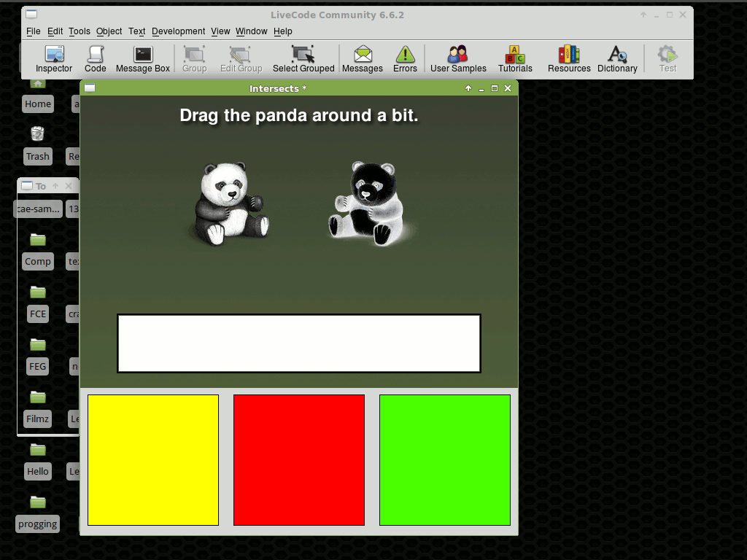Click the green square
747x560 pixels.
tap(445, 460)
